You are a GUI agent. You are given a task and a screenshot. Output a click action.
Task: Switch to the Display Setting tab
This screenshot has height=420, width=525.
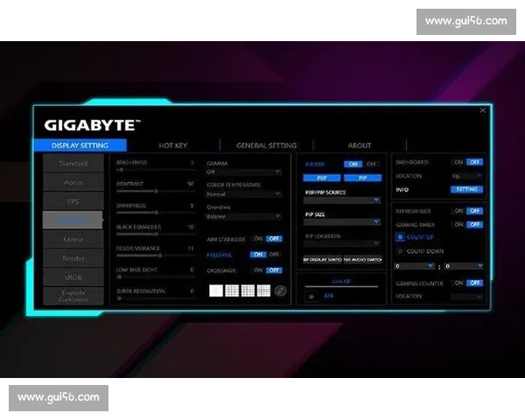tap(80, 145)
